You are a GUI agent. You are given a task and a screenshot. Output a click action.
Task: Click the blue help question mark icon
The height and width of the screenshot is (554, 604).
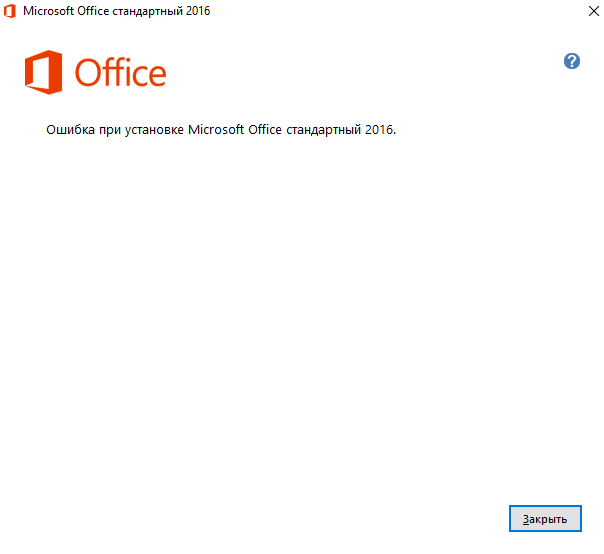coord(572,61)
